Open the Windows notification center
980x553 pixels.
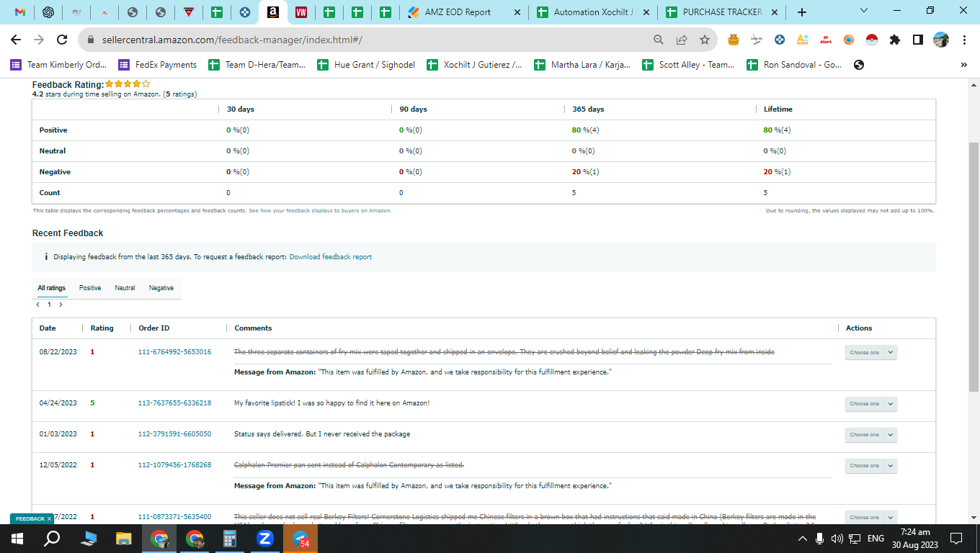point(957,539)
